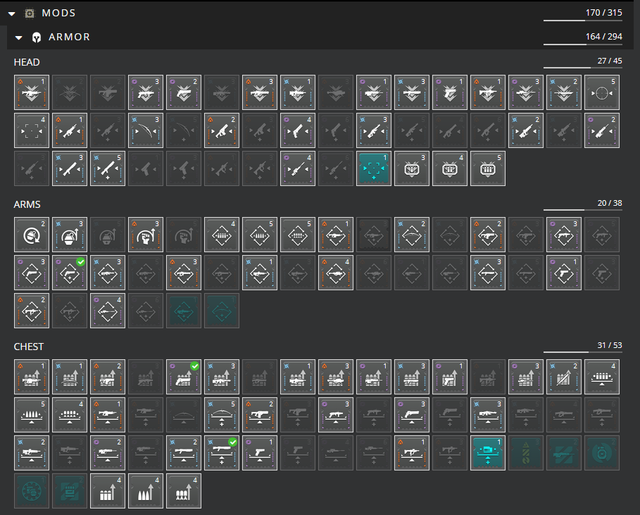Collapse the ARMOR subsection arrow
640x515 pixels.
point(19,38)
